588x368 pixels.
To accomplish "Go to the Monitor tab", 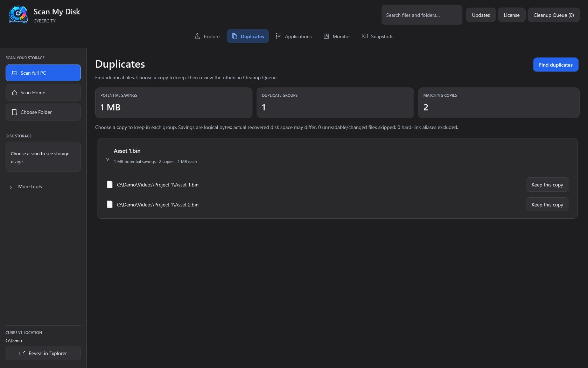I will coord(337,36).
